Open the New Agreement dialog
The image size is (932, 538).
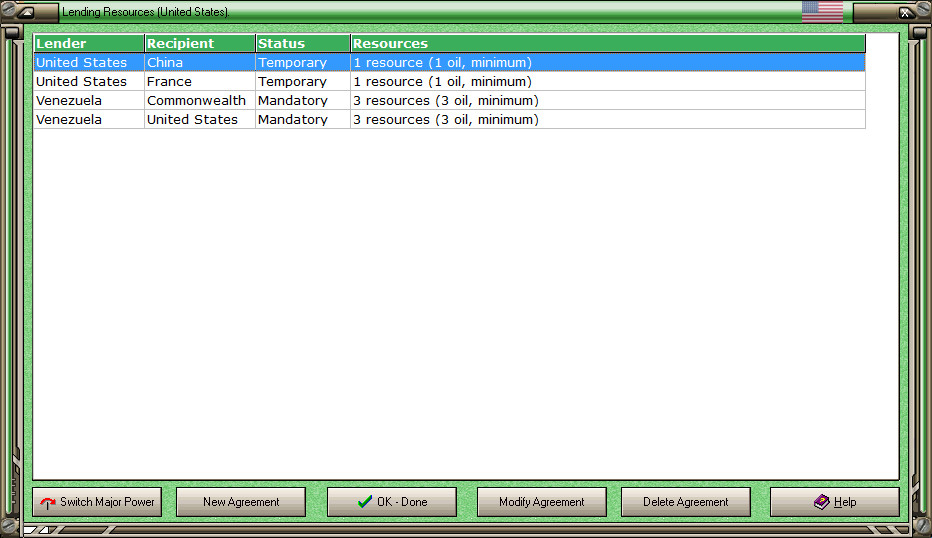point(241,502)
